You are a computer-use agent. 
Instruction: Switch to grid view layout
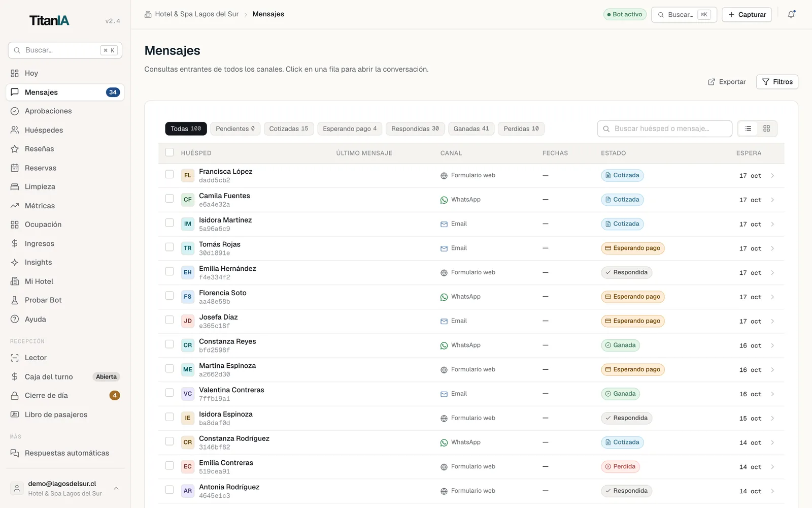click(766, 129)
